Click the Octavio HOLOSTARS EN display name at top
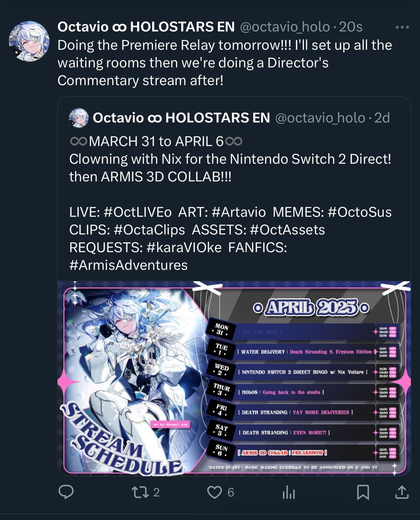This screenshot has width=420, height=520. coord(146,27)
